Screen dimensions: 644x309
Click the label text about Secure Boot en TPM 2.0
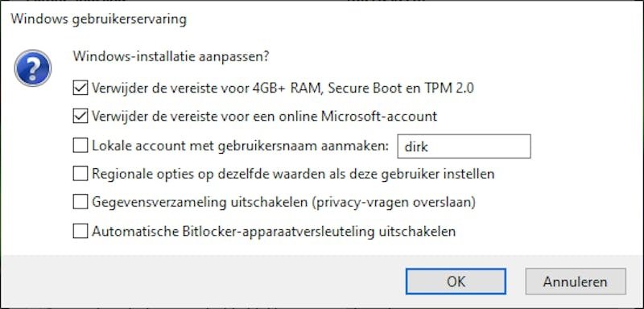click(283, 88)
